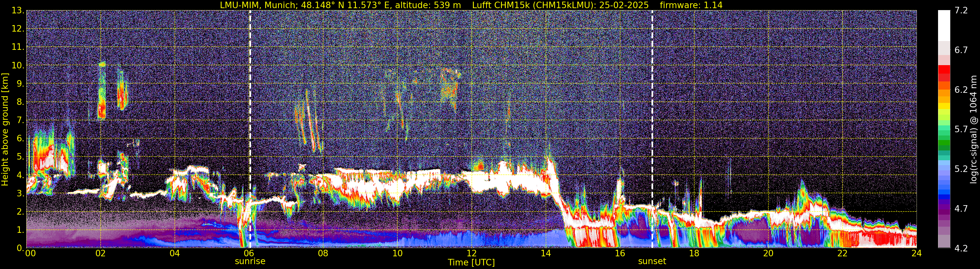Click the time axis tick '20'
This screenshot has height=269, width=980.
click(768, 253)
